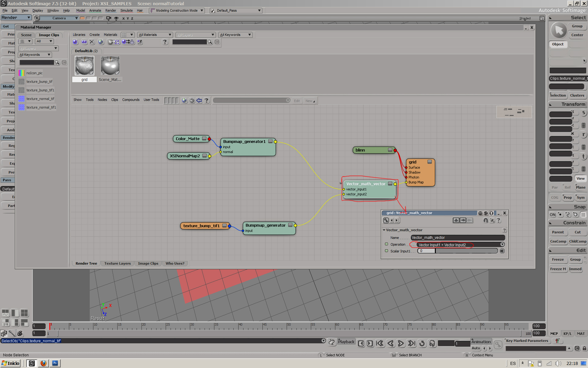Open the Render module dropdown
The height and width of the screenshot is (368, 588).
pos(16,17)
